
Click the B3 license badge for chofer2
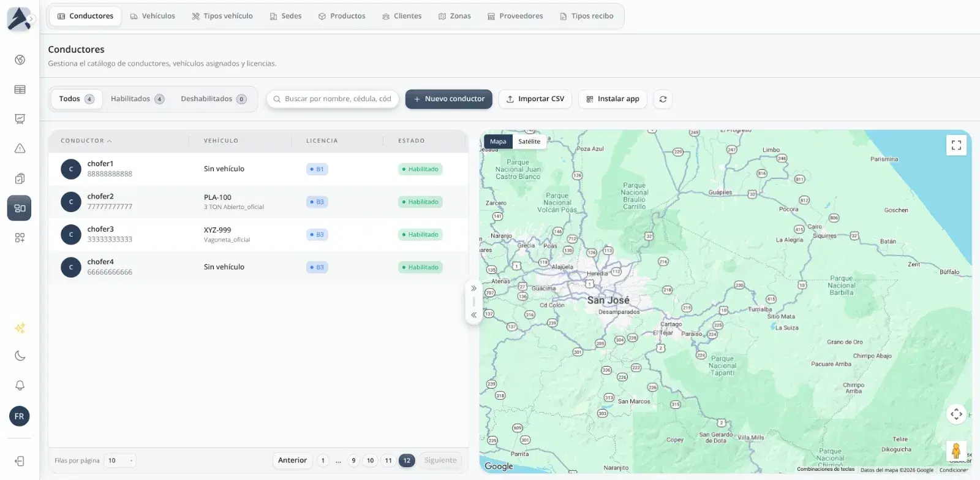pos(317,202)
